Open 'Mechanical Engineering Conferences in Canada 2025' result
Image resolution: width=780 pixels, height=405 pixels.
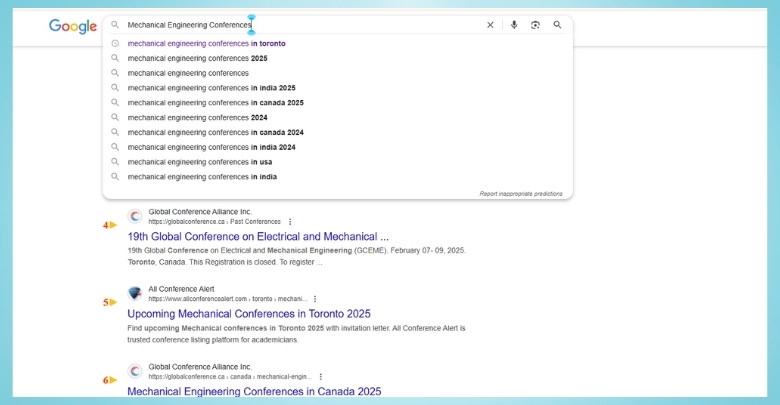tap(254, 391)
